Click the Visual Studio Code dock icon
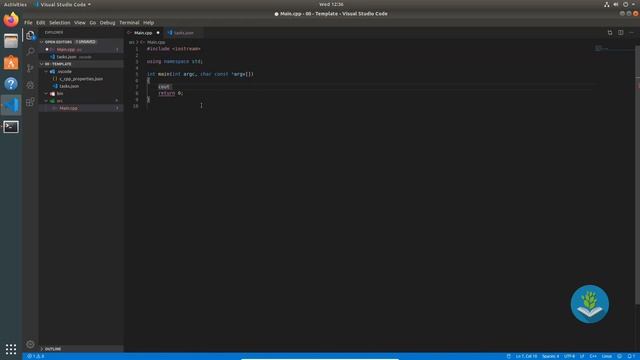This screenshot has height=360, width=640. pyautogui.click(x=11, y=105)
